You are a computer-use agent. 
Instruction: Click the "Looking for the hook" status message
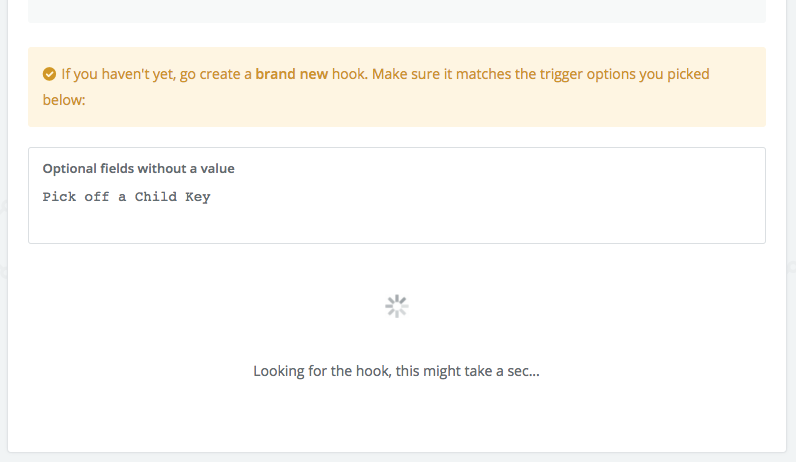point(396,371)
